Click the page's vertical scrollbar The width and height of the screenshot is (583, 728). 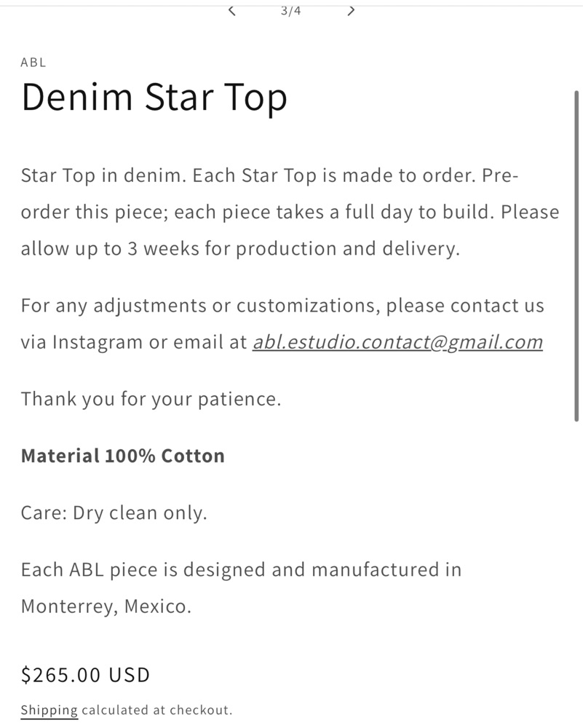(576, 255)
